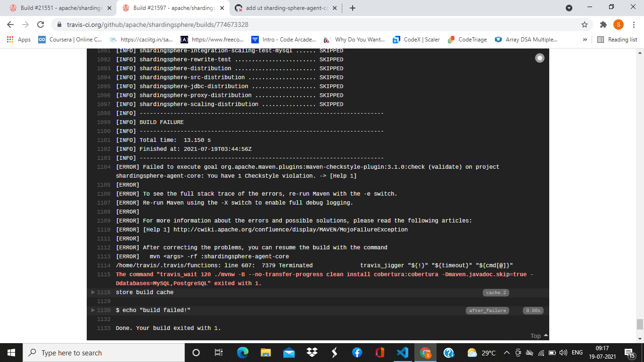Open the dropdown arrow in Chrome's title bar
The width and height of the screenshot is (644, 362).
[569, 8]
